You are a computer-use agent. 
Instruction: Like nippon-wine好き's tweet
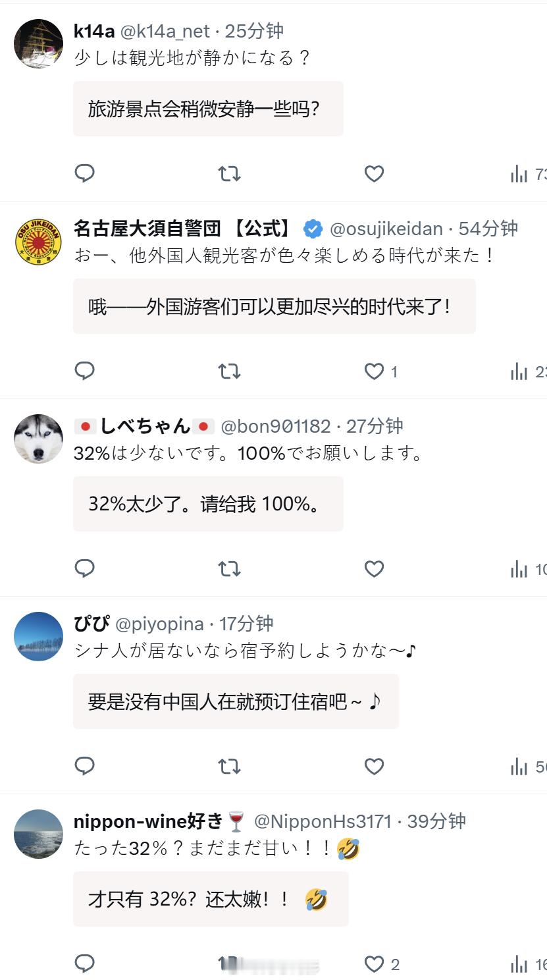tap(374, 964)
